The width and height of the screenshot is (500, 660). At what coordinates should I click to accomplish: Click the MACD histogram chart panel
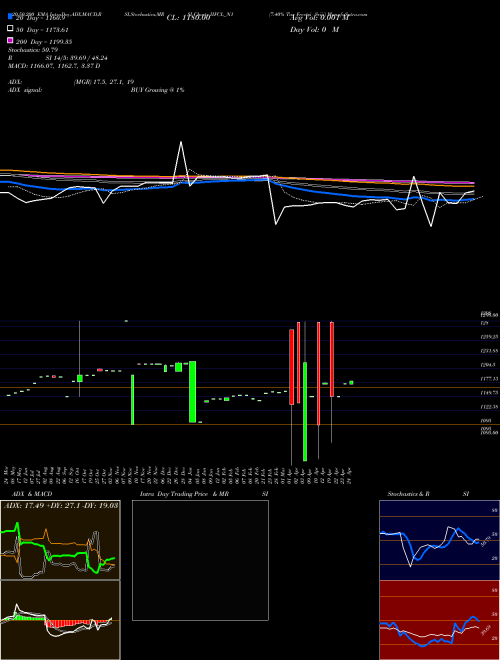click(x=60, y=620)
